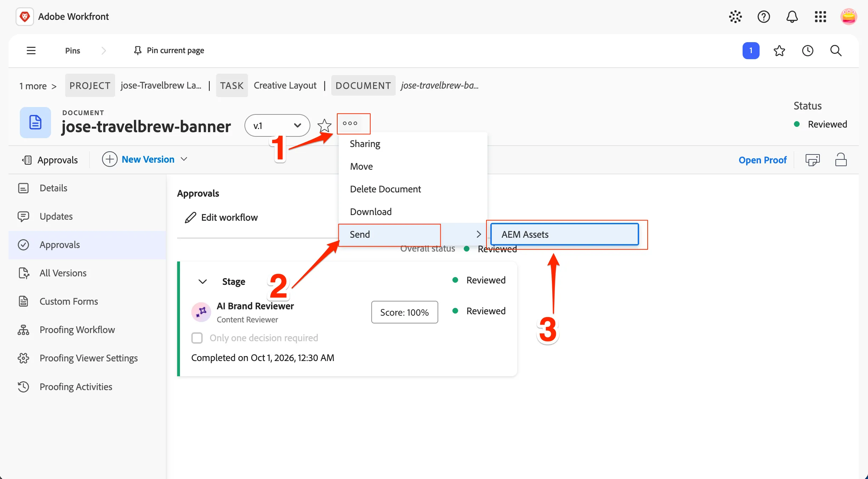The height and width of the screenshot is (479, 868).
Task: Open the notifications bell
Action: click(x=792, y=17)
